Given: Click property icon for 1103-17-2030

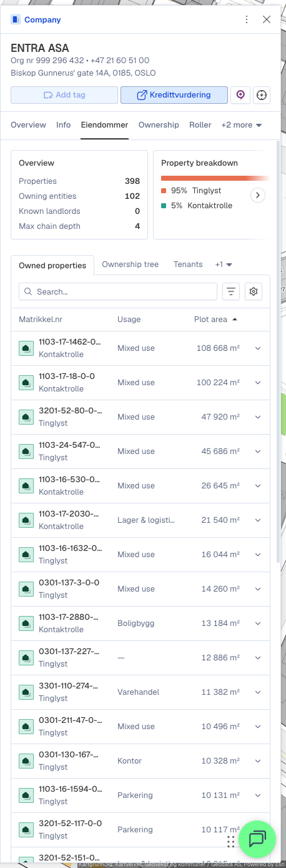Looking at the screenshot, I should (26, 520).
